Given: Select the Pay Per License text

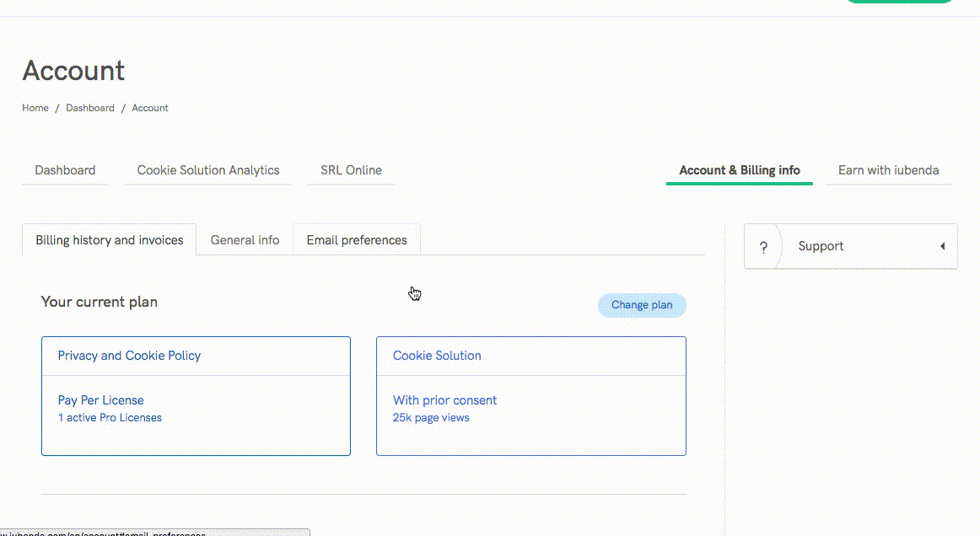Looking at the screenshot, I should point(100,400).
